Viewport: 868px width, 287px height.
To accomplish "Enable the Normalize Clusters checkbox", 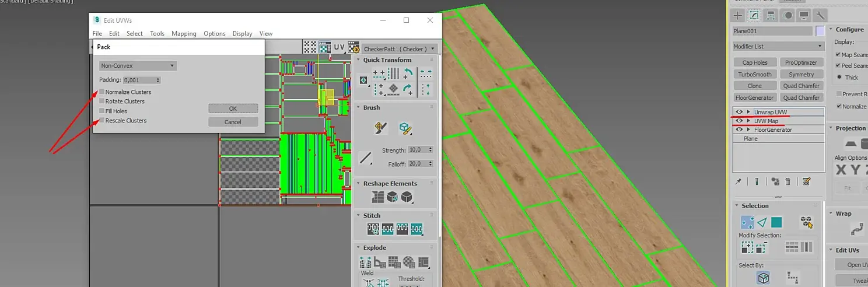I will [x=102, y=92].
